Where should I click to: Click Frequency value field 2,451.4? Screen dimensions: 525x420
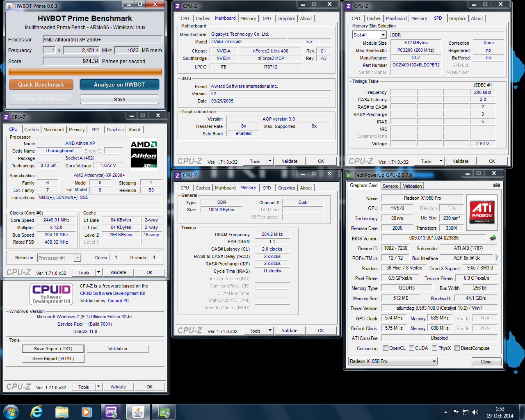pyautogui.click(x=81, y=50)
